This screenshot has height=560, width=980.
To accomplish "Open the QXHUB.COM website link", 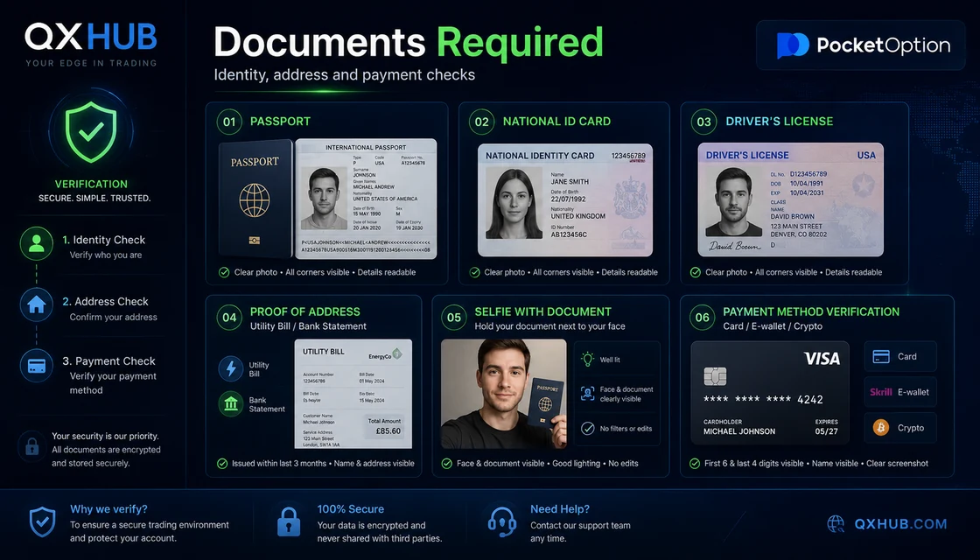I will coord(900,524).
